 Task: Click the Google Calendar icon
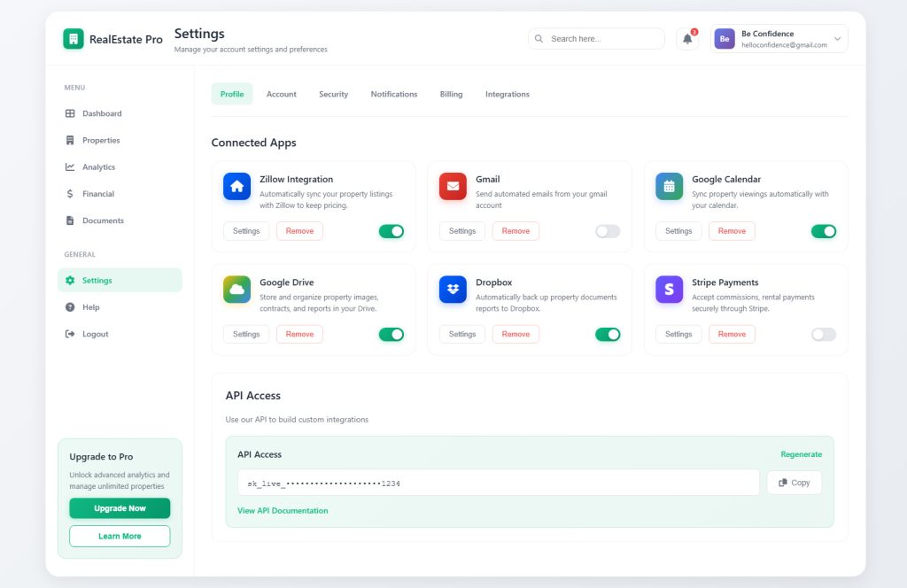point(670,186)
